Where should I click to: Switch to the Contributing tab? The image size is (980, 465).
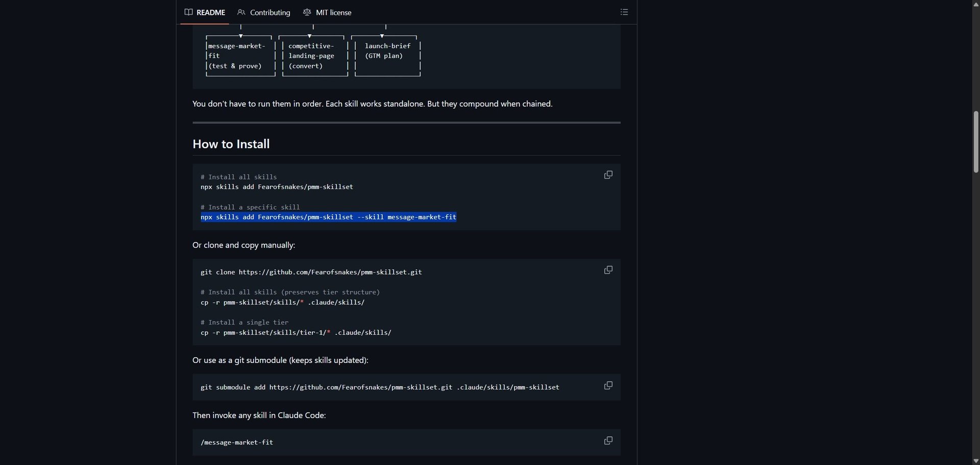point(264,12)
